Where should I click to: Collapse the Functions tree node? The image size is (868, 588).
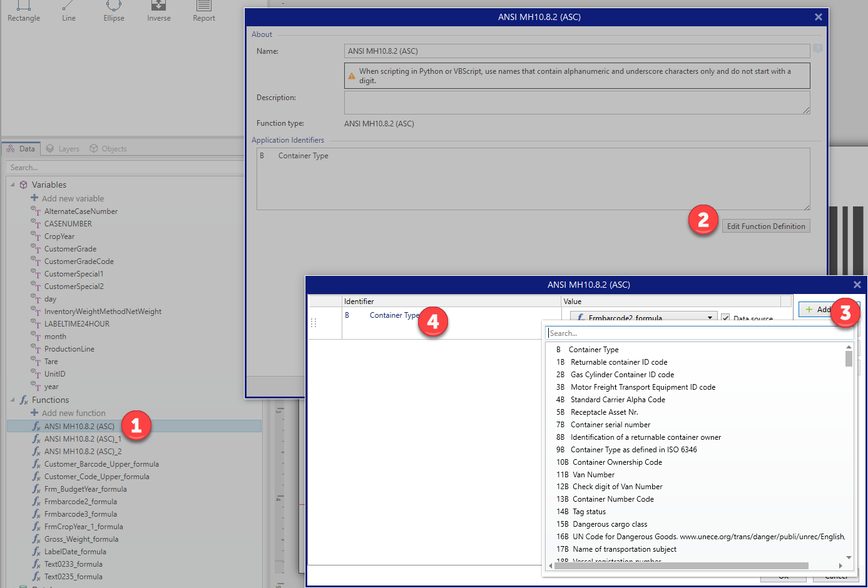(13, 400)
